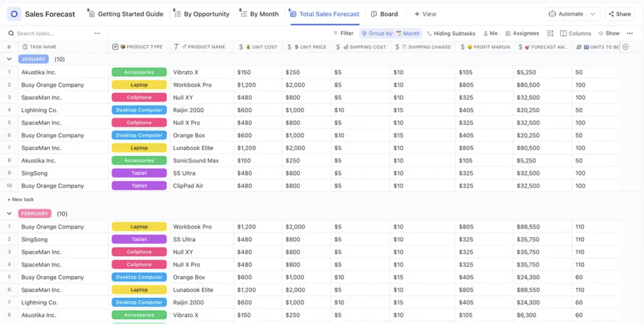Click forecast amount $88,550 for February Workbook Pro

coord(528,227)
